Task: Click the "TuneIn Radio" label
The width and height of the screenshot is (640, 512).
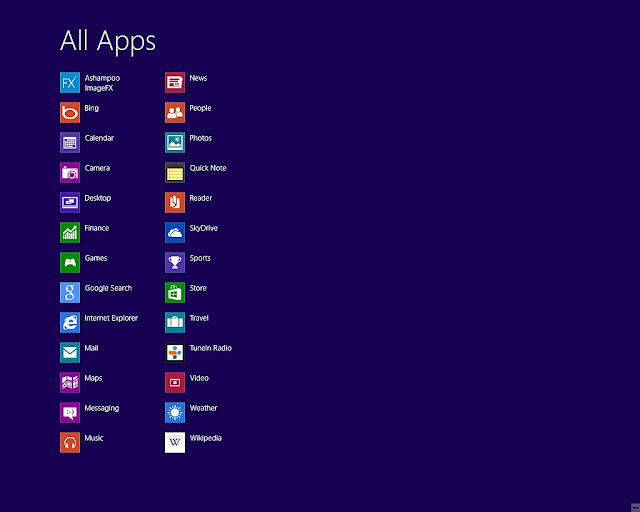Action: [211, 348]
